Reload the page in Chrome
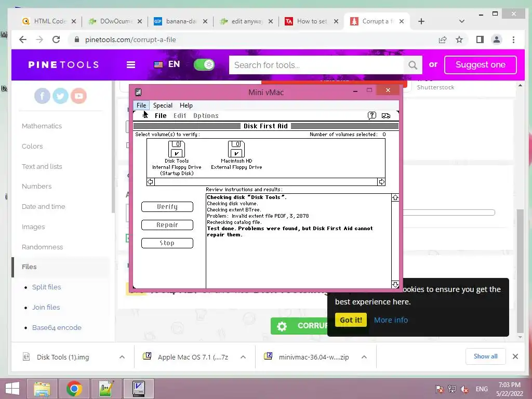 click(x=56, y=39)
